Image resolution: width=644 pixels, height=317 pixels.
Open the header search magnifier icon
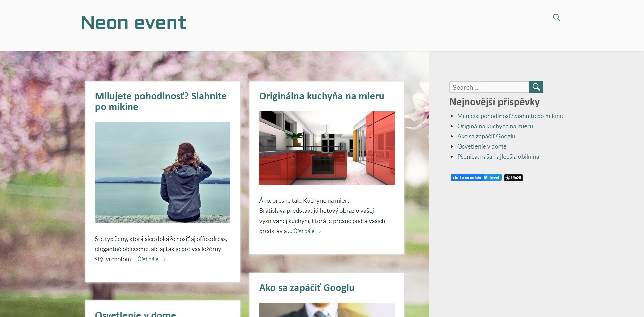point(556,18)
